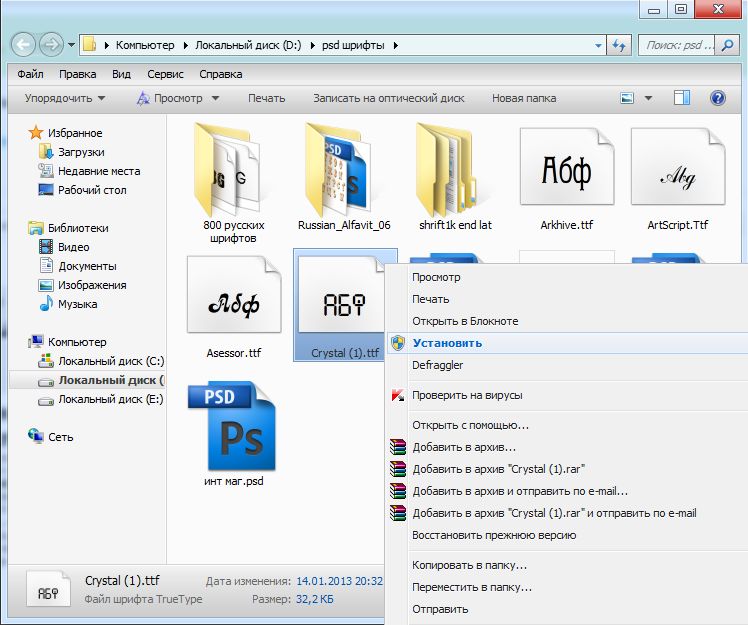Select the ArtScript.Ttf font file
The height and width of the screenshot is (625, 748).
(677, 179)
